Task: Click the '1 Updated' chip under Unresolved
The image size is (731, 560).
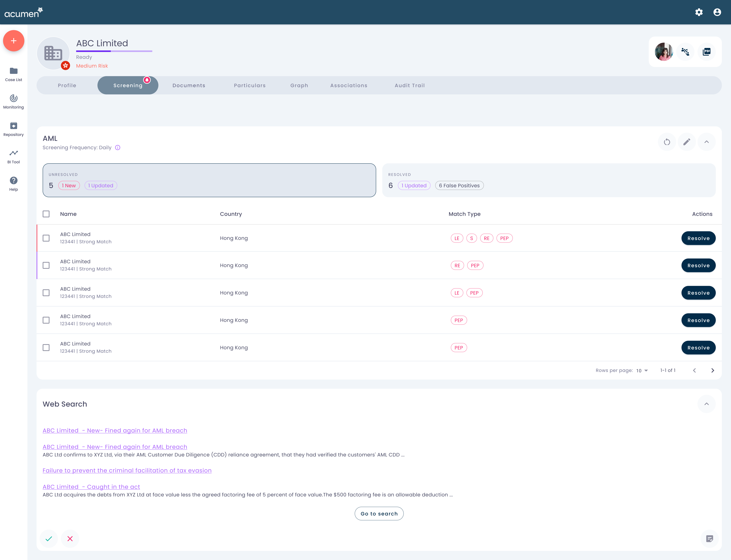Action: (101, 186)
